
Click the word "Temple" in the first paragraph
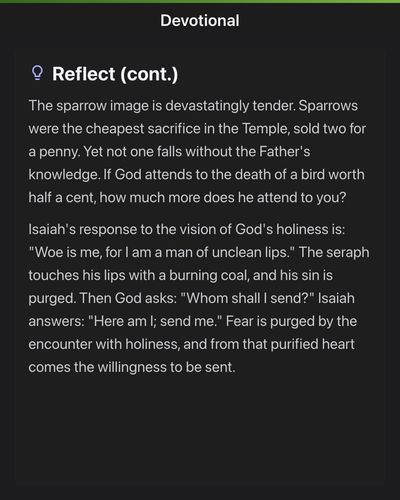[266, 129]
